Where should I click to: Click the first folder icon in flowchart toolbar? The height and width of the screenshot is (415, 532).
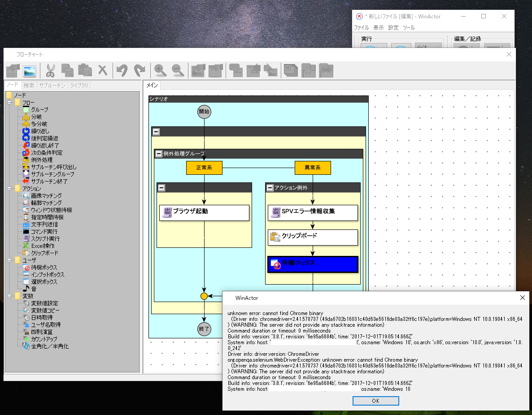click(x=13, y=71)
